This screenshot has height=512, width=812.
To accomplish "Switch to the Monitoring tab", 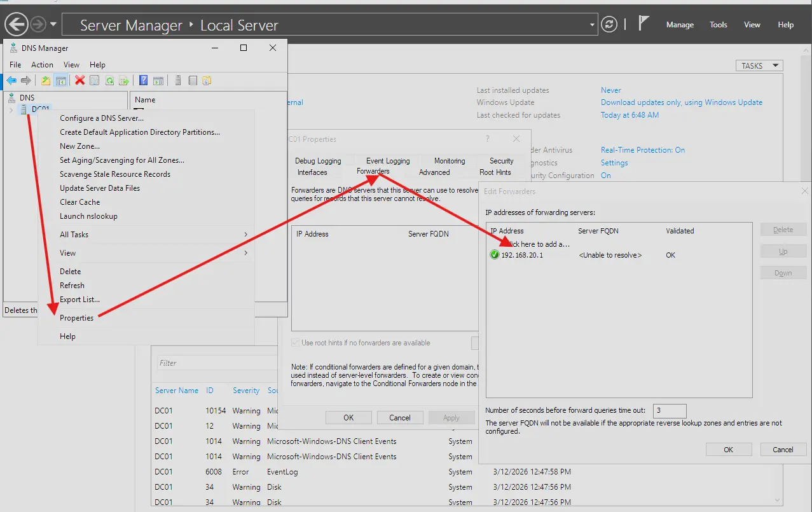I will click(450, 161).
